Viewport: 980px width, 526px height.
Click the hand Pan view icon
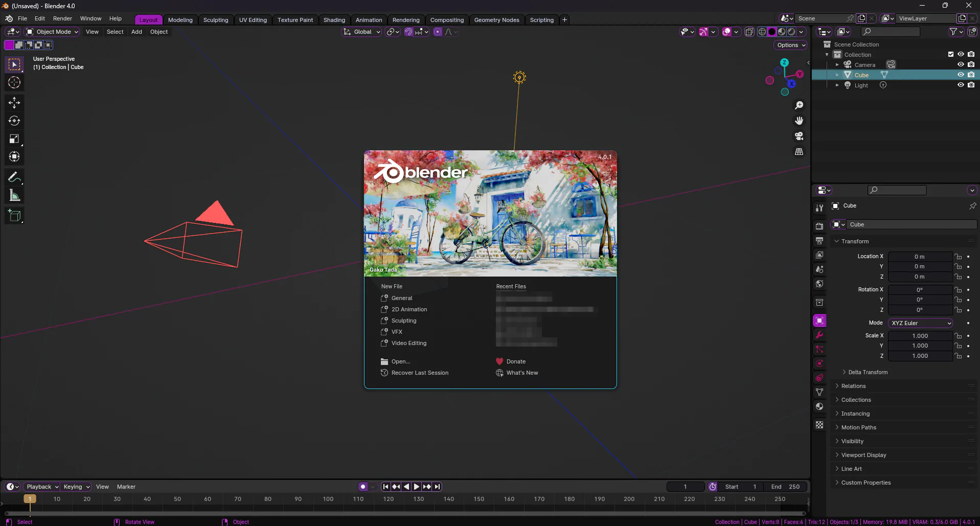pyautogui.click(x=799, y=121)
